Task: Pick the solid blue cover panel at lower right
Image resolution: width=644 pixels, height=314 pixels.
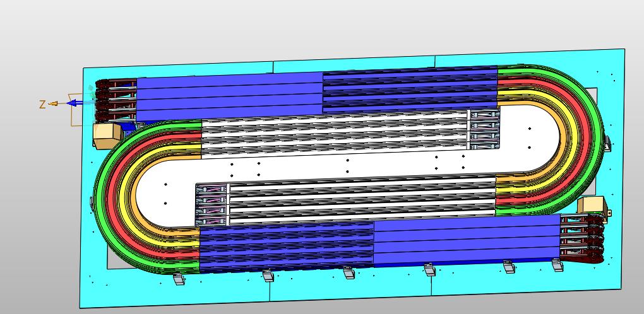Action: [x=467, y=240]
